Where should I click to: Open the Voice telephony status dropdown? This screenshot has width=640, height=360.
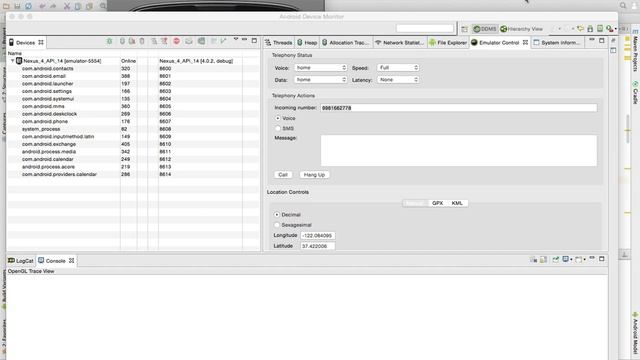[x=320, y=68]
